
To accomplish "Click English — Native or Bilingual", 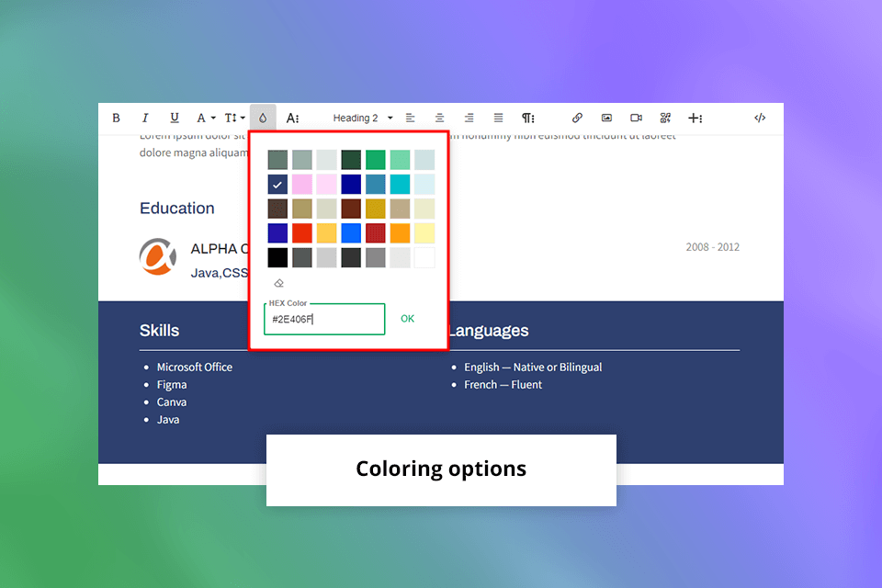I will click(533, 367).
